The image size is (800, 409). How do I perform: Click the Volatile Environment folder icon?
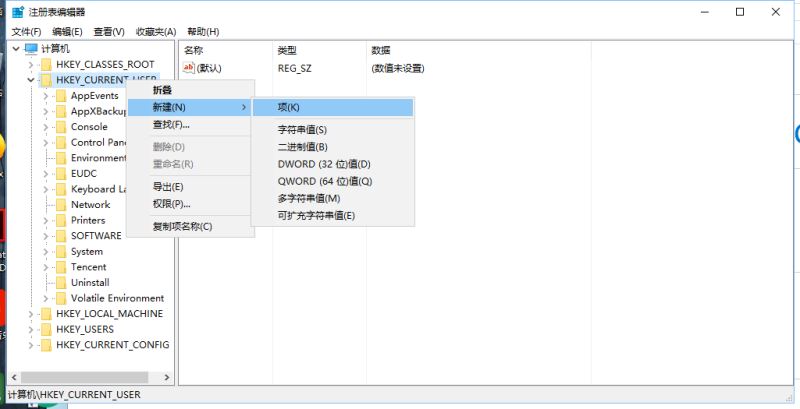(x=61, y=298)
